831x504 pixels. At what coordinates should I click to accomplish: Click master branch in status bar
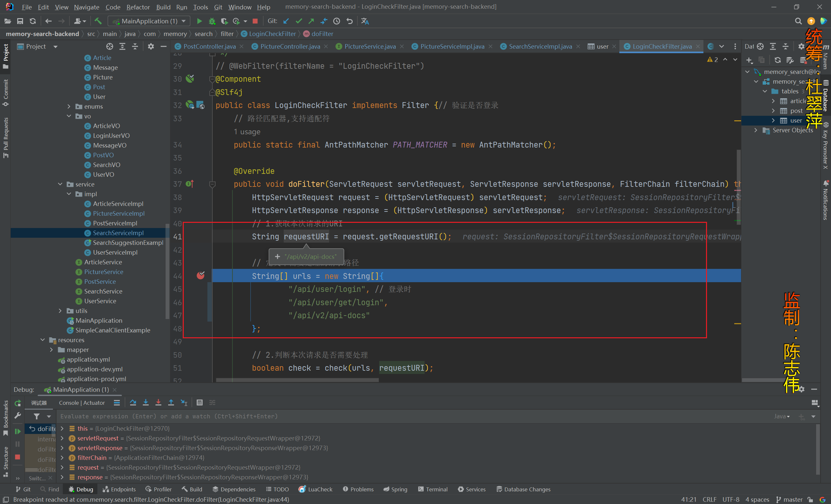coord(789,499)
